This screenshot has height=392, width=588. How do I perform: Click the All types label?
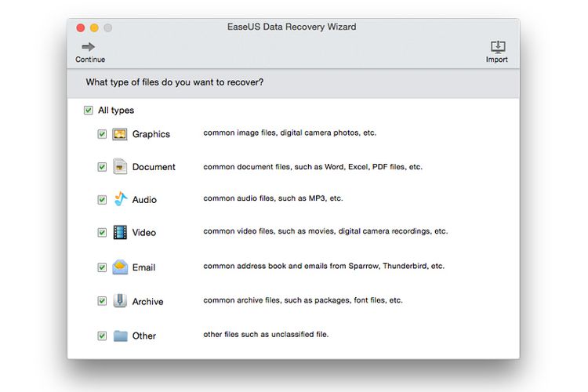[x=116, y=111]
